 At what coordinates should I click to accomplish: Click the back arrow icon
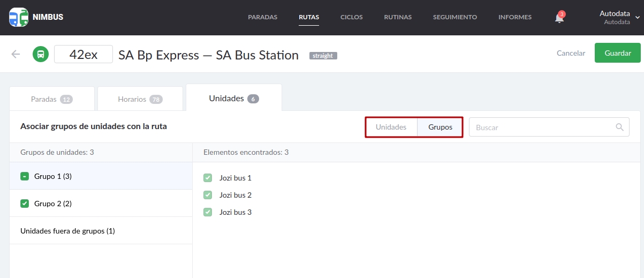[x=16, y=54]
